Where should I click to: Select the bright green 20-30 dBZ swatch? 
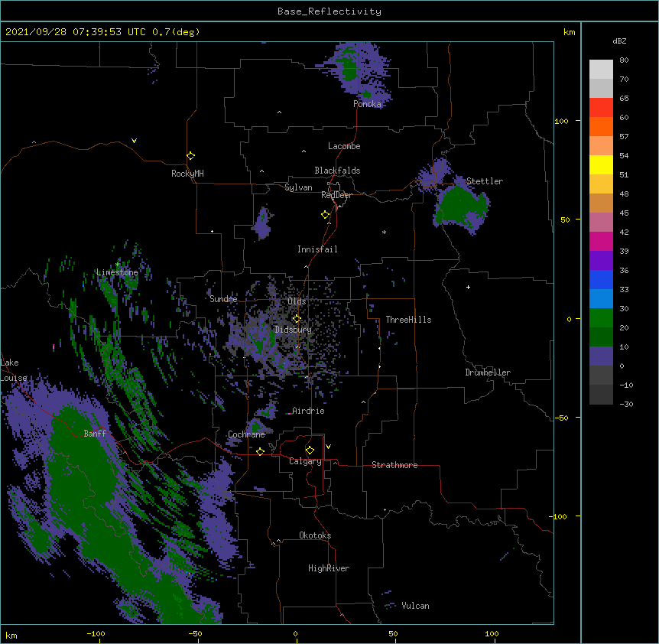coord(601,318)
